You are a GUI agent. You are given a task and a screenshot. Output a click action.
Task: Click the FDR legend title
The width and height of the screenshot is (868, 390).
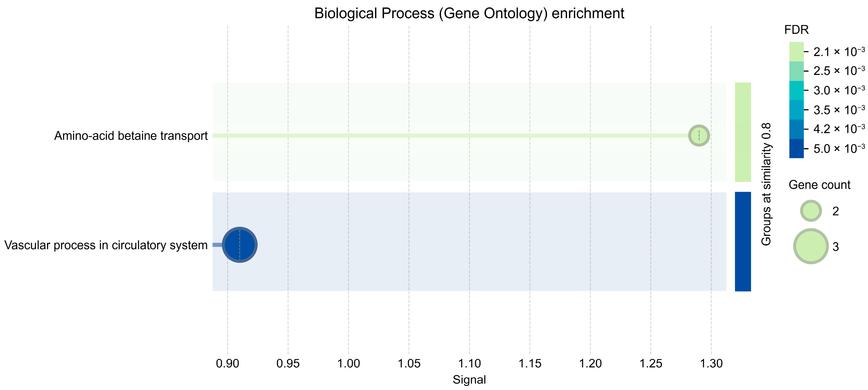(796, 30)
